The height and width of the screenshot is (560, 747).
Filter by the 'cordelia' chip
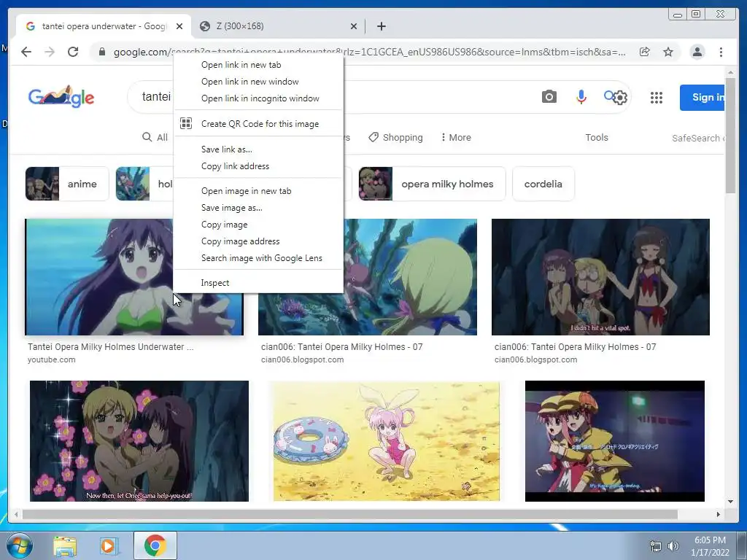543,184
